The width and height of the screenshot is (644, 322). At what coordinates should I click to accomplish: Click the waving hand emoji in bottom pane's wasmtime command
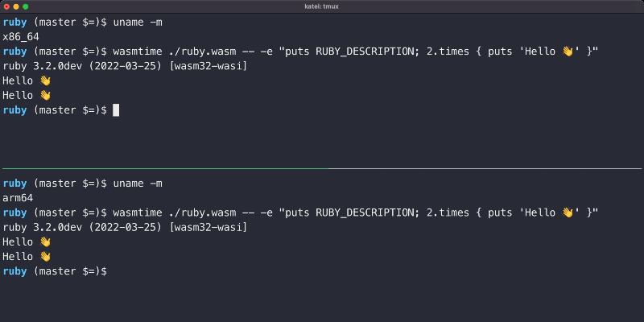568,213
